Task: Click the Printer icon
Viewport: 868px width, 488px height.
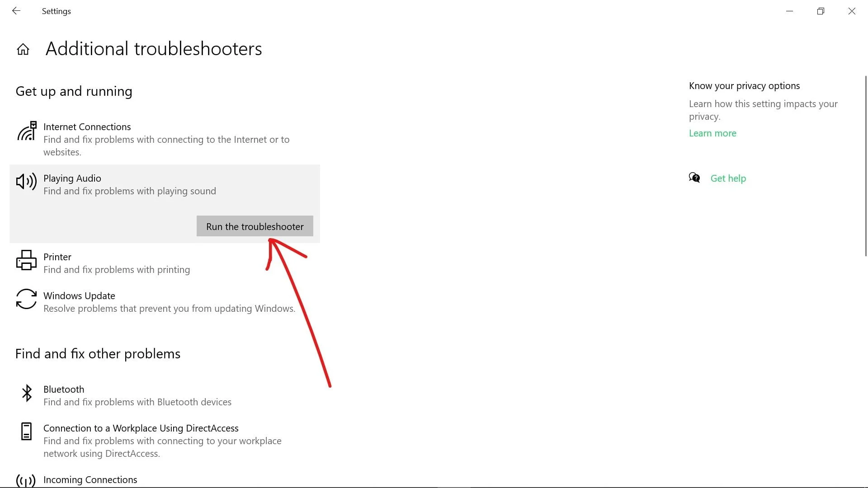Action: point(26,260)
